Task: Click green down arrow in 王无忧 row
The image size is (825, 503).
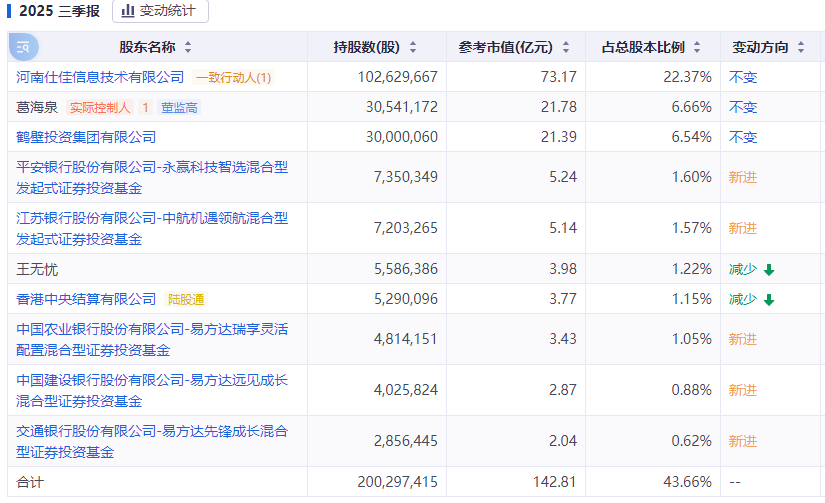Action: click(x=769, y=269)
